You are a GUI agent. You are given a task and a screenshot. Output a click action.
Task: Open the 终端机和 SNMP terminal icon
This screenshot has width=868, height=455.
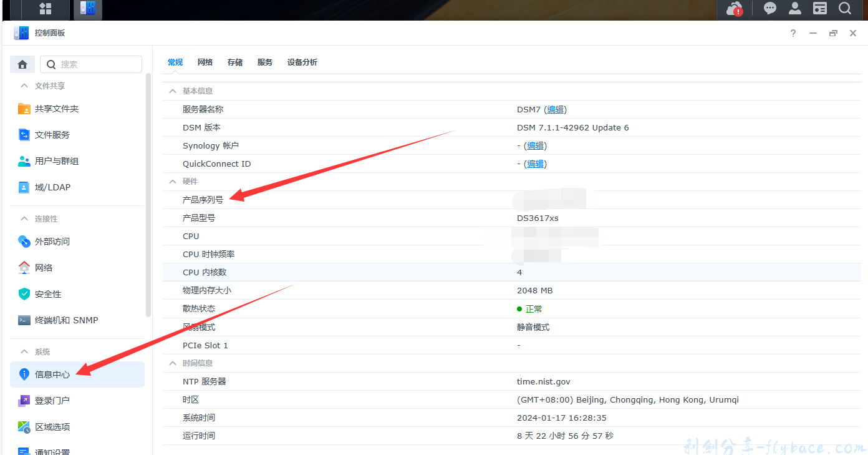pos(24,320)
